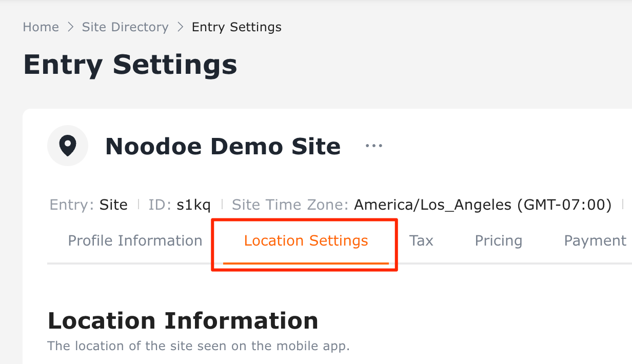The width and height of the screenshot is (632, 364).
Task: Click the Entry Settings breadcrumb item
Action: point(236,27)
